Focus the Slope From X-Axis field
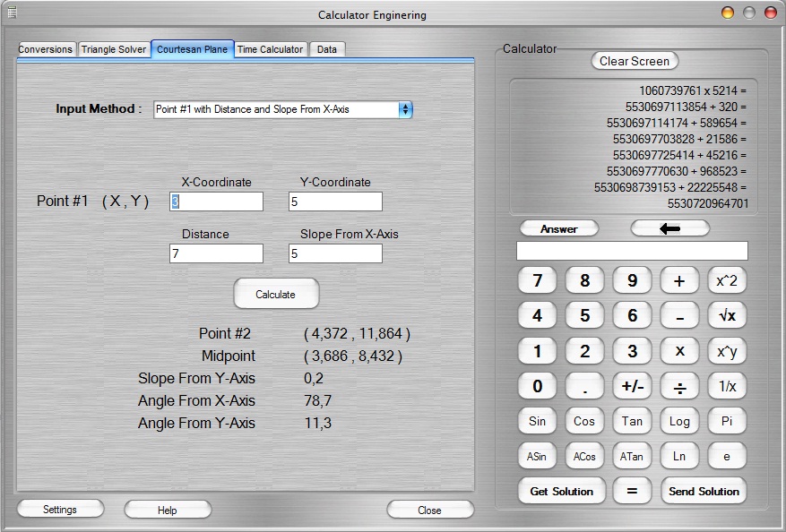 (335, 253)
